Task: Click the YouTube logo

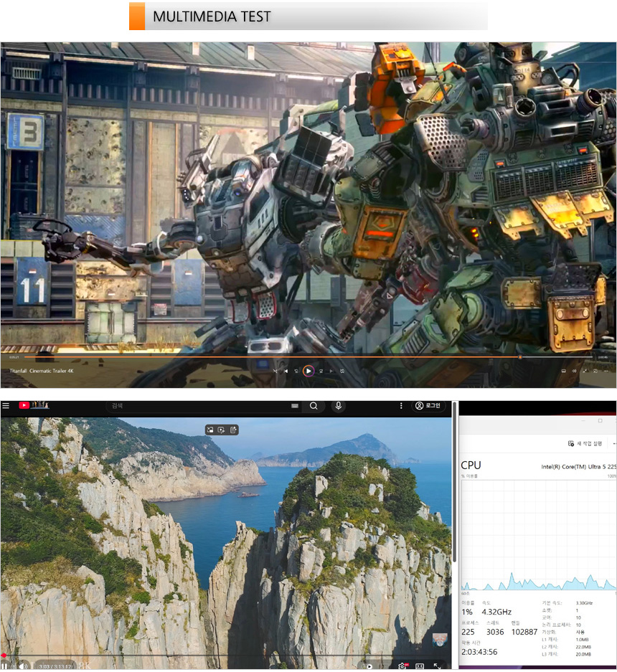Action: coord(24,406)
